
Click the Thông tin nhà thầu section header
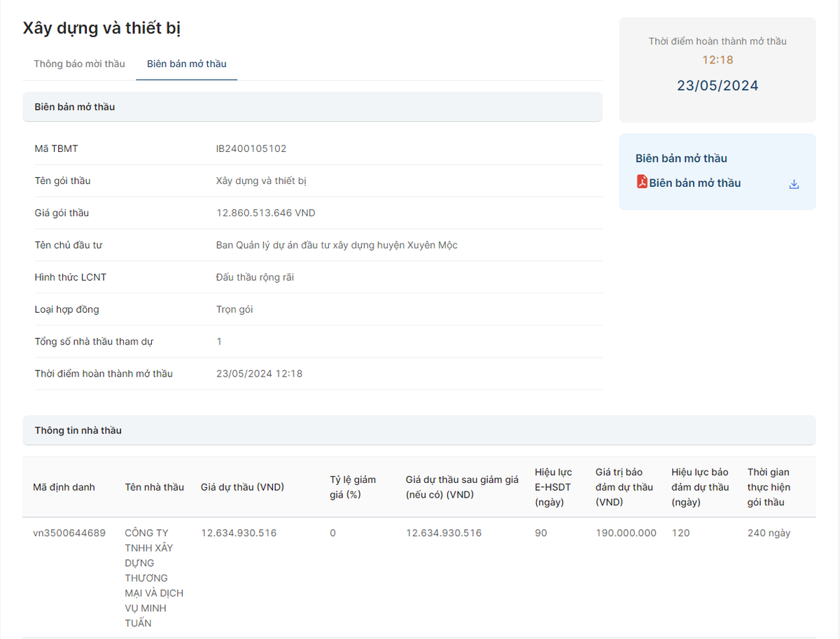(78, 430)
